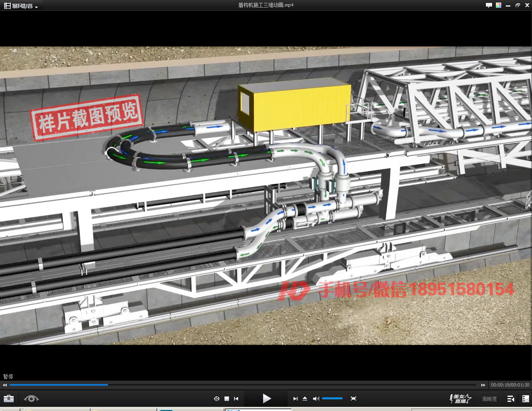Click the 清晰度 quality button
532x411 pixels.
(489, 399)
